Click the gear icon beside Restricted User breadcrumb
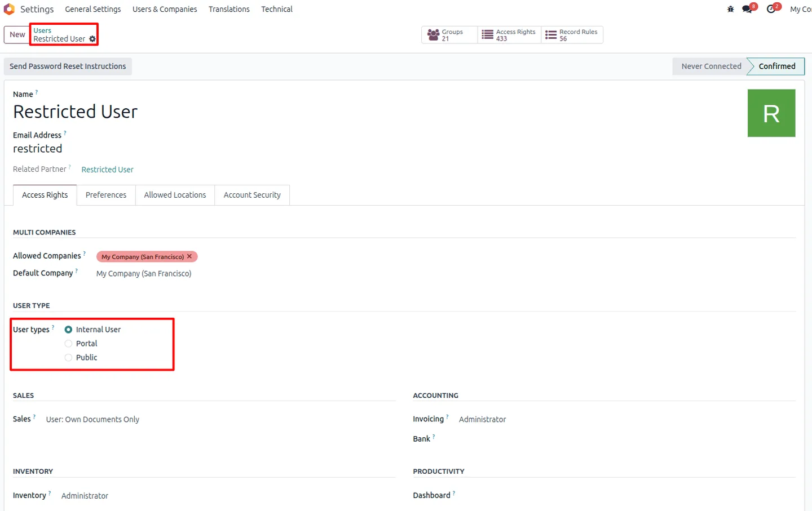The height and width of the screenshot is (511, 812). (x=92, y=39)
